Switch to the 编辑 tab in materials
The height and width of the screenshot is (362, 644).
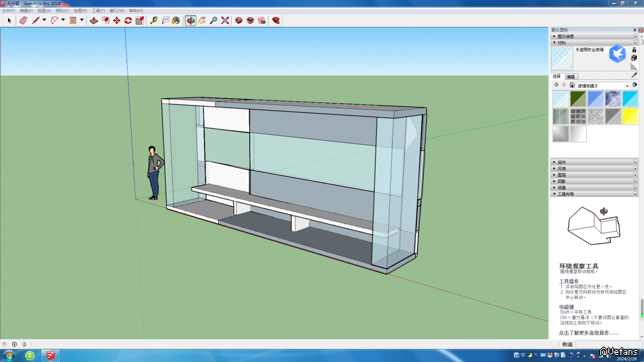click(x=571, y=77)
